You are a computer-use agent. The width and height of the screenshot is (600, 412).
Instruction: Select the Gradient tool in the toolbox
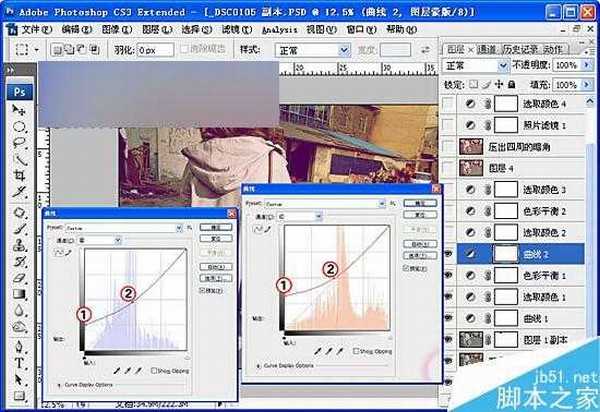(x=19, y=294)
